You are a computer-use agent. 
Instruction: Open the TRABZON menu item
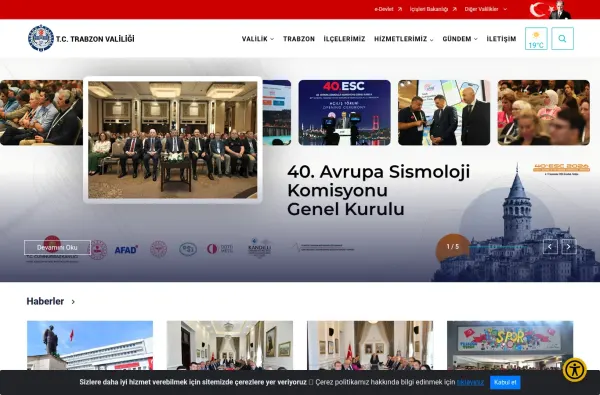299,39
